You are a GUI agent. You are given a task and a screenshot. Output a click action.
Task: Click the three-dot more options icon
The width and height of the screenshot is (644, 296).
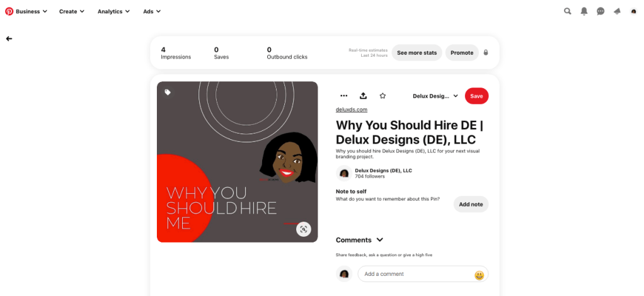click(344, 96)
